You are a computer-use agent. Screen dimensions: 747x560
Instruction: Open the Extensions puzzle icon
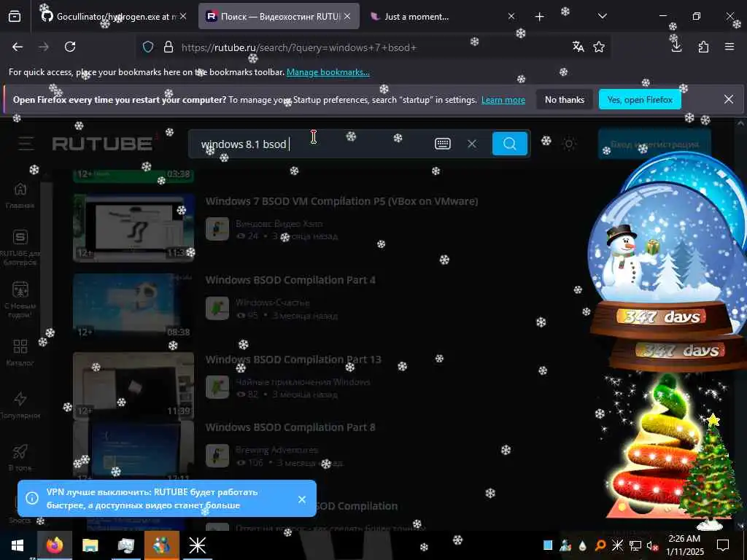pos(703,47)
